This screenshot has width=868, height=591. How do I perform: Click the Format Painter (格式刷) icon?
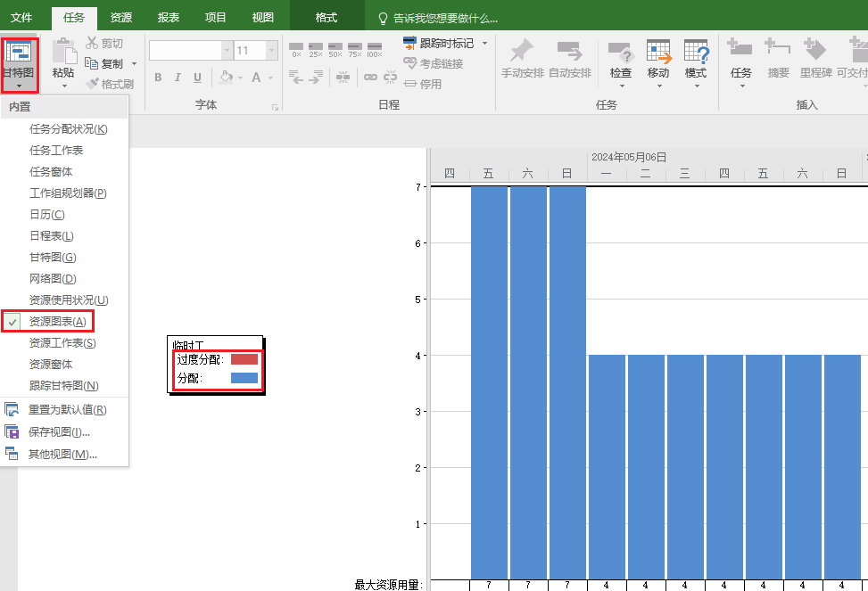(92, 84)
